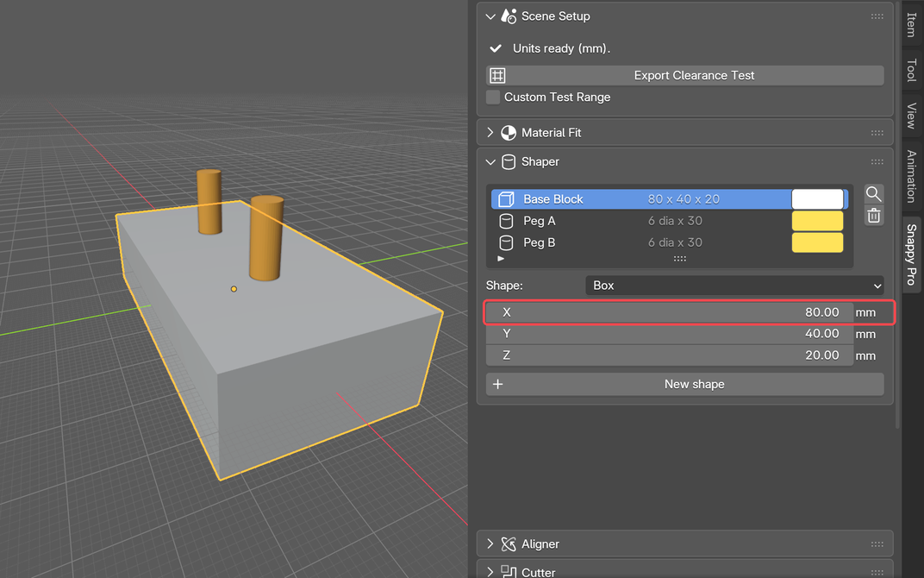The height and width of the screenshot is (578, 924).
Task: Expand the Cutter panel
Action: click(x=490, y=571)
